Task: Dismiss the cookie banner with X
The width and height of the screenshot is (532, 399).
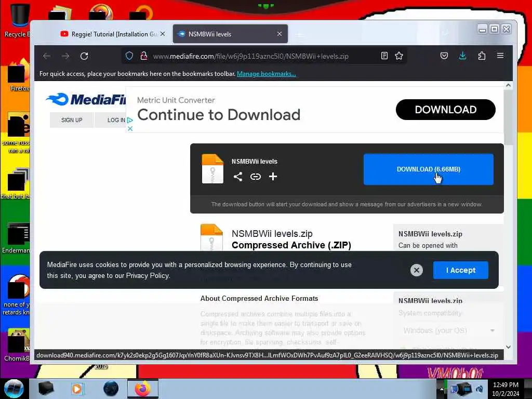Action: (417, 270)
